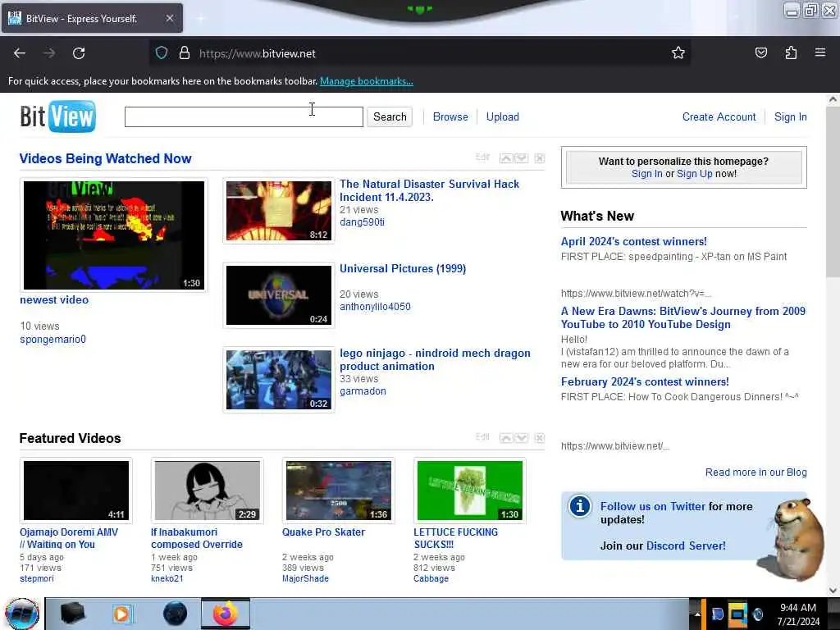Select the BitView - Express Yourself tab

pyautogui.click(x=92, y=18)
